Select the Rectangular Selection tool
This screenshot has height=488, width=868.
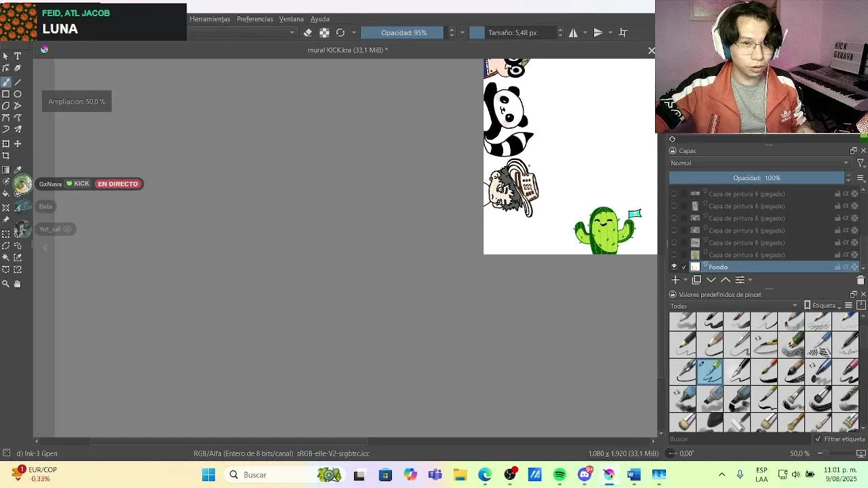6,234
